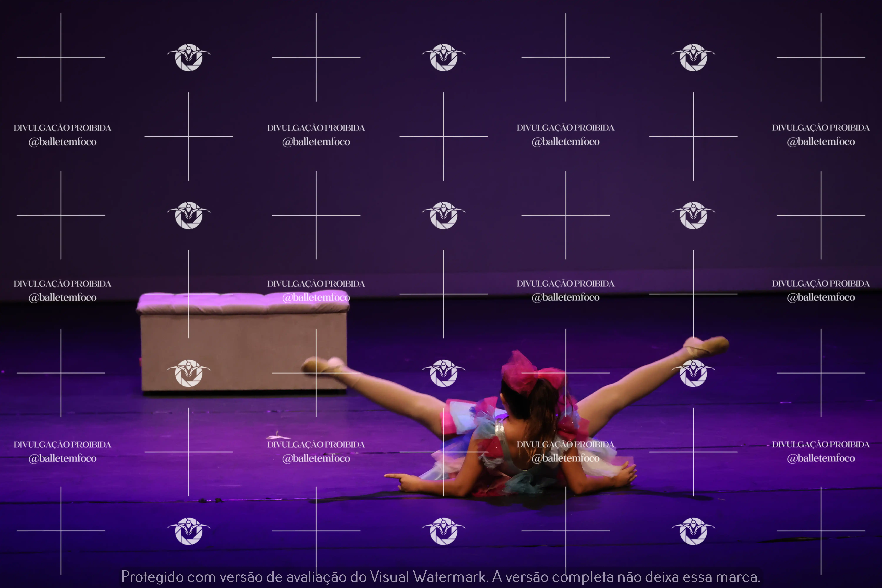Click the @balletemfoco text on the dancer's back

[x=566, y=458]
